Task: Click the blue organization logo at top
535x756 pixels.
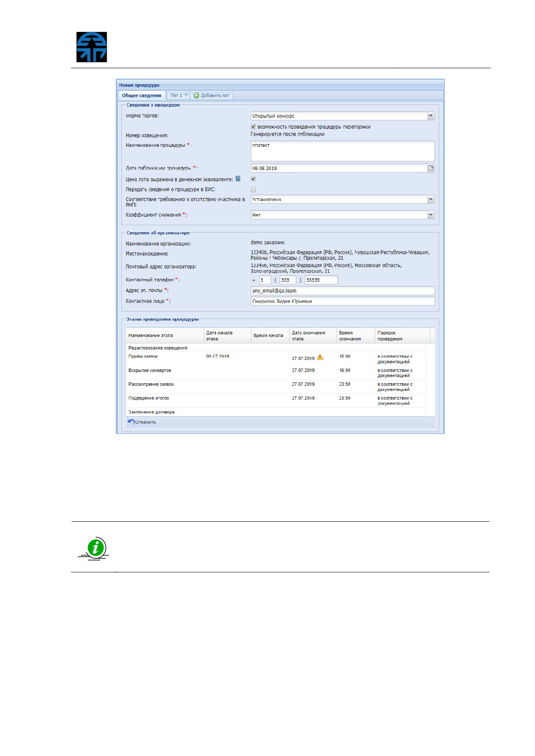Action: click(x=92, y=47)
